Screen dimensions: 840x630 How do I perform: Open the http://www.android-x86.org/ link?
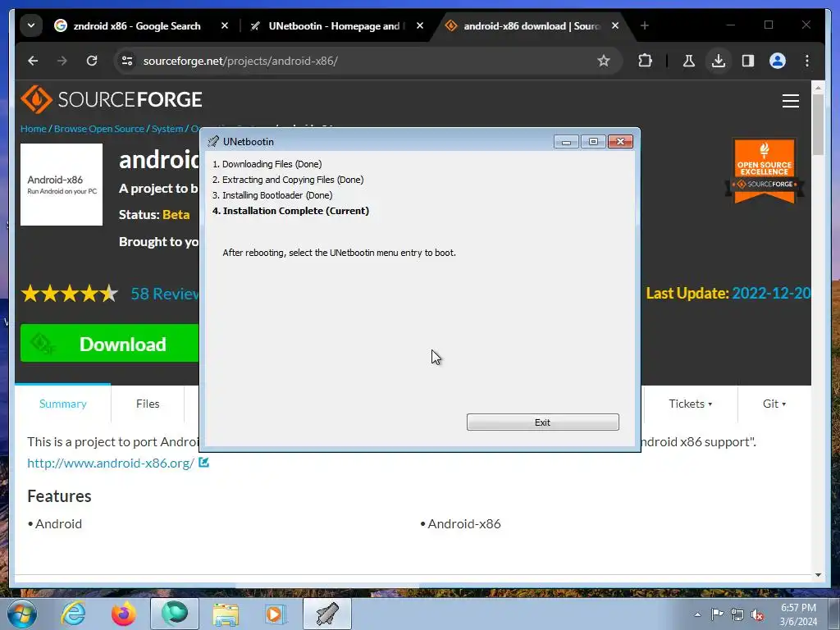111,463
